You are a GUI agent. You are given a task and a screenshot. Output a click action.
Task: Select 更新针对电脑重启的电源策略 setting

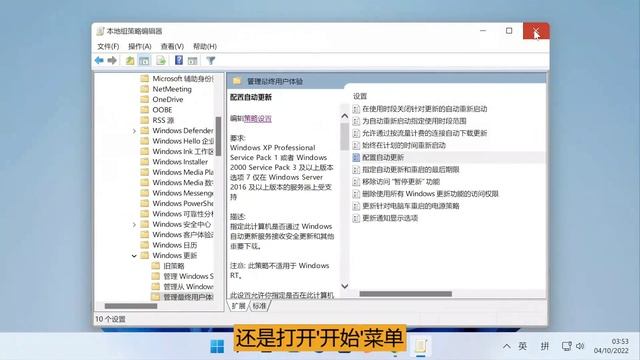pyautogui.click(x=411, y=206)
